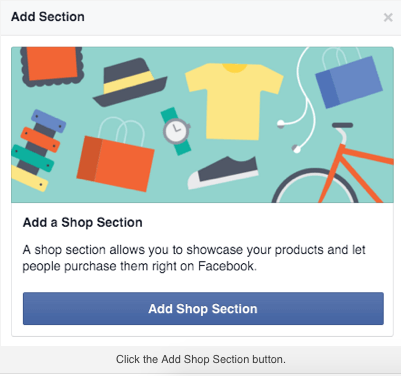Click the instruction caption below dialog

pos(201,359)
